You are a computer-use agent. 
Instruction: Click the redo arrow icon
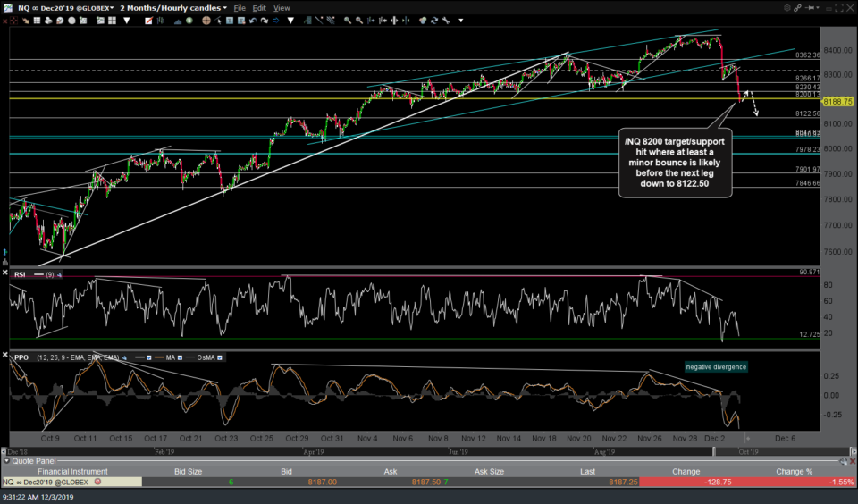pos(265,21)
